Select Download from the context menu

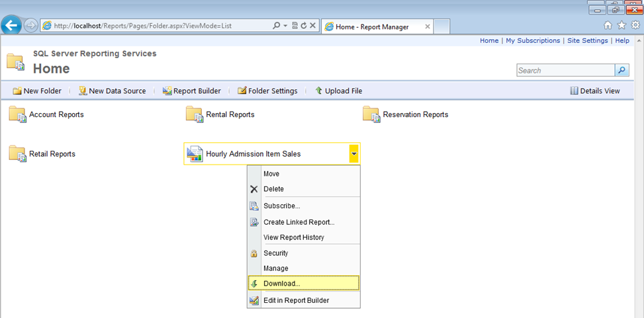tap(282, 284)
